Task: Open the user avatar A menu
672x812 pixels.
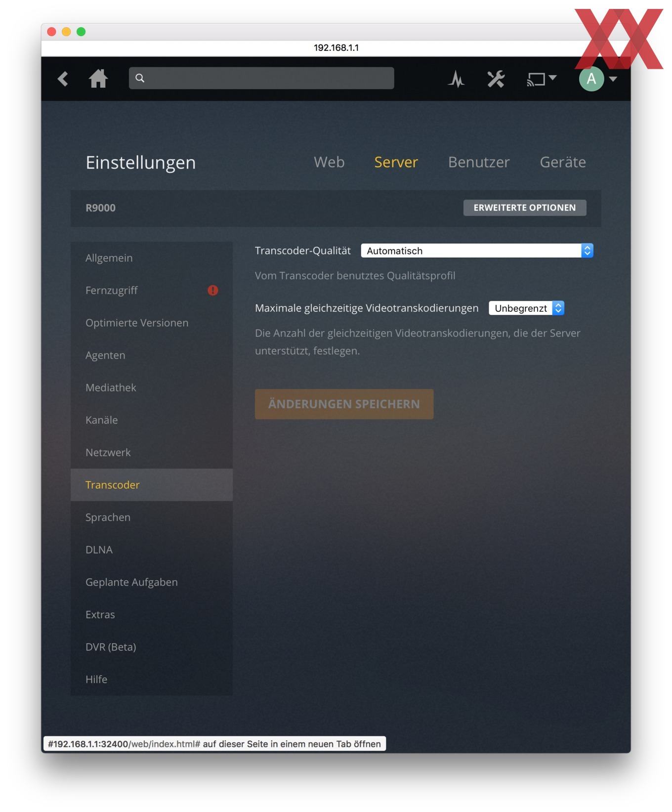Action: pyautogui.click(x=591, y=79)
